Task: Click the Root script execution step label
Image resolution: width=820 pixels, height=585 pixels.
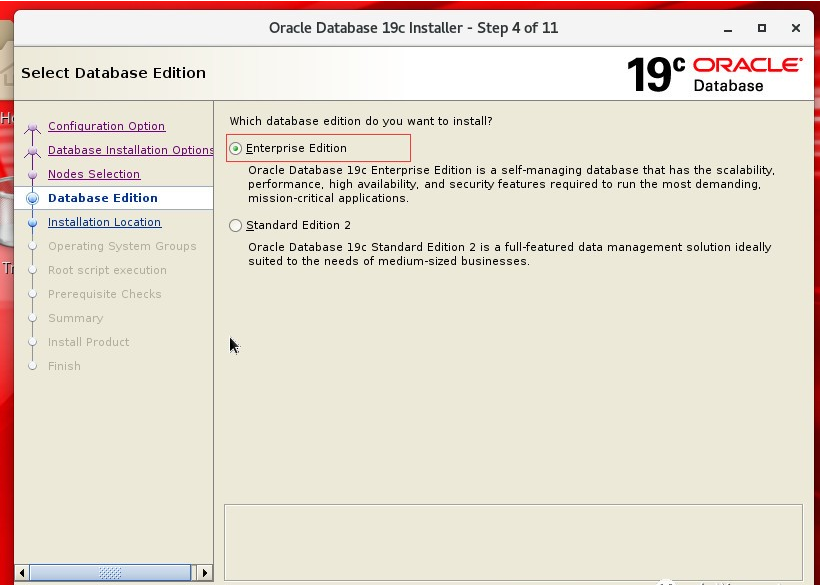Action: [107, 270]
